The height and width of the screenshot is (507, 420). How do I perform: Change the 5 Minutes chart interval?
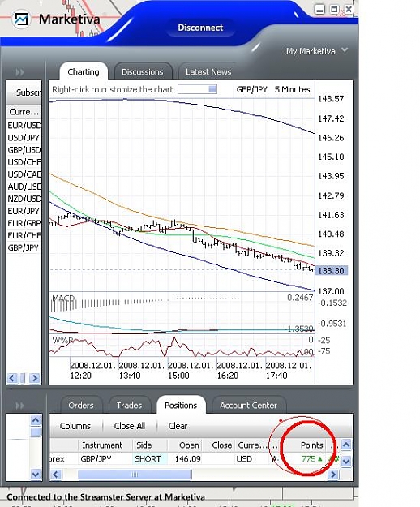pyautogui.click(x=293, y=89)
